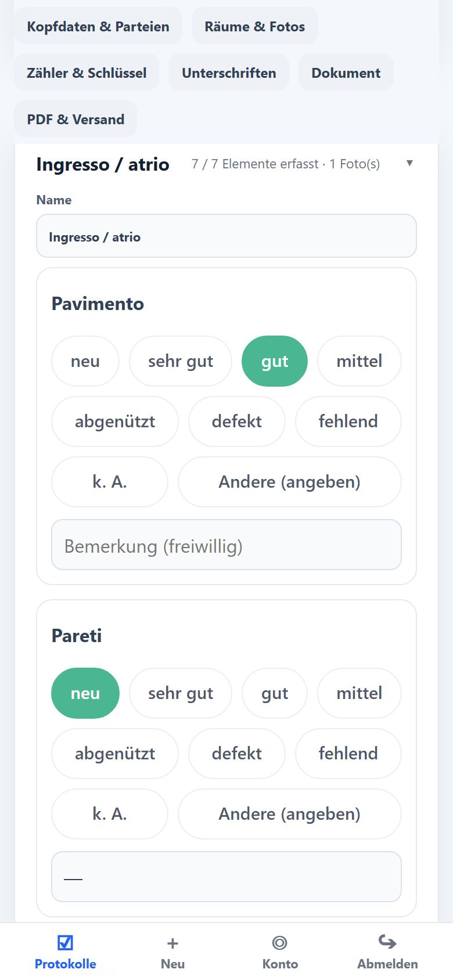
Task: Choose 'Andere (angeben)' for Pavimento
Action: tap(290, 482)
